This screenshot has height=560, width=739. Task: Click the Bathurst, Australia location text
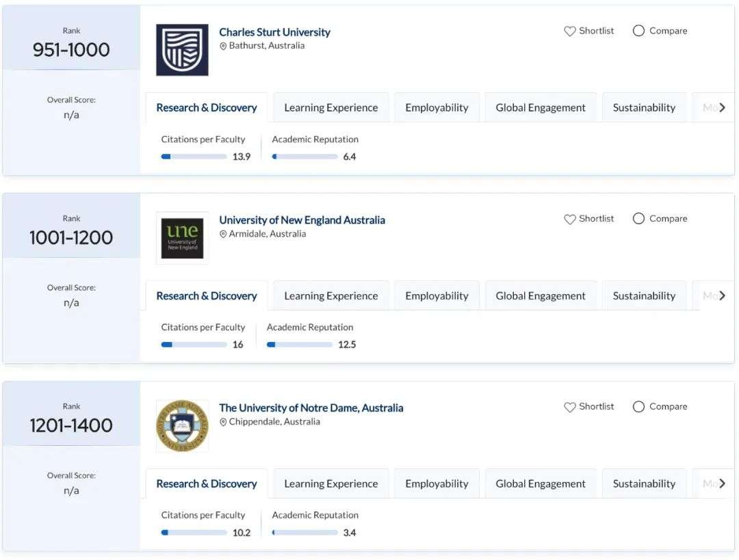coord(267,46)
